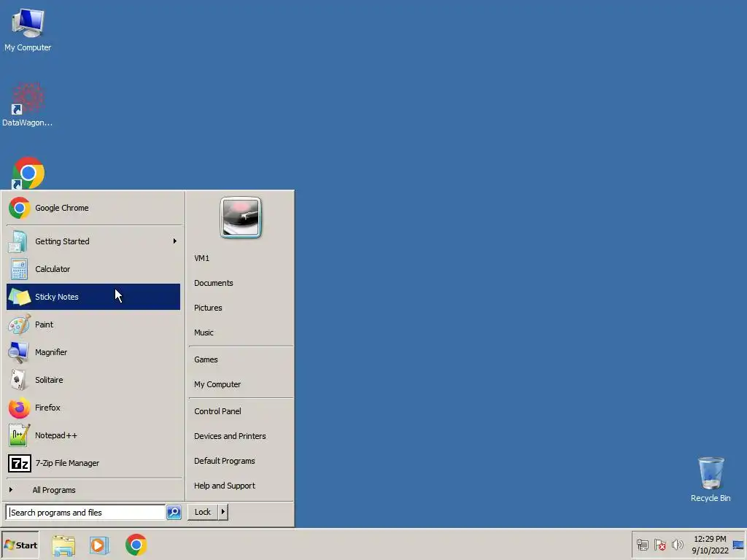Open the shutdown options arrow beside Lock
Viewport: 747px width, 560px height.
click(x=223, y=512)
